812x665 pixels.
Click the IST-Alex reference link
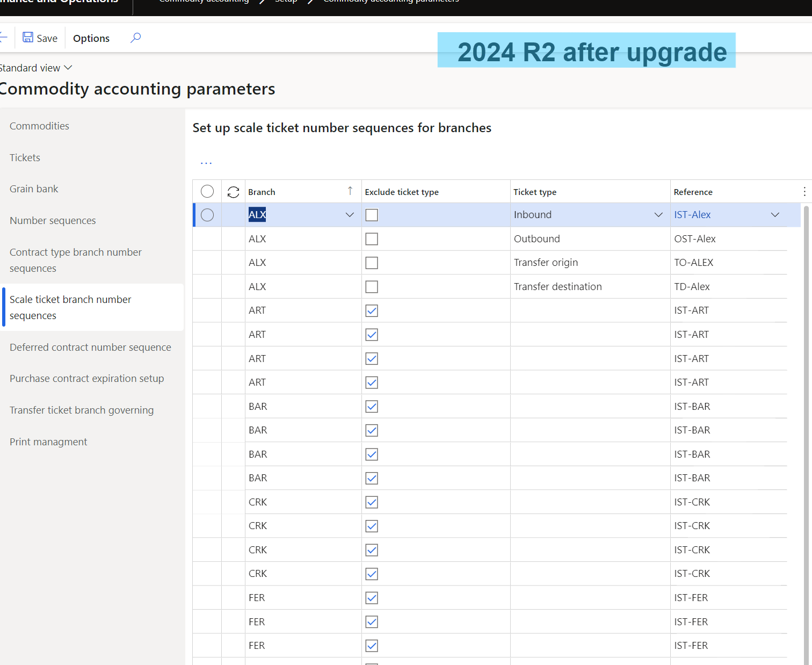coord(692,215)
